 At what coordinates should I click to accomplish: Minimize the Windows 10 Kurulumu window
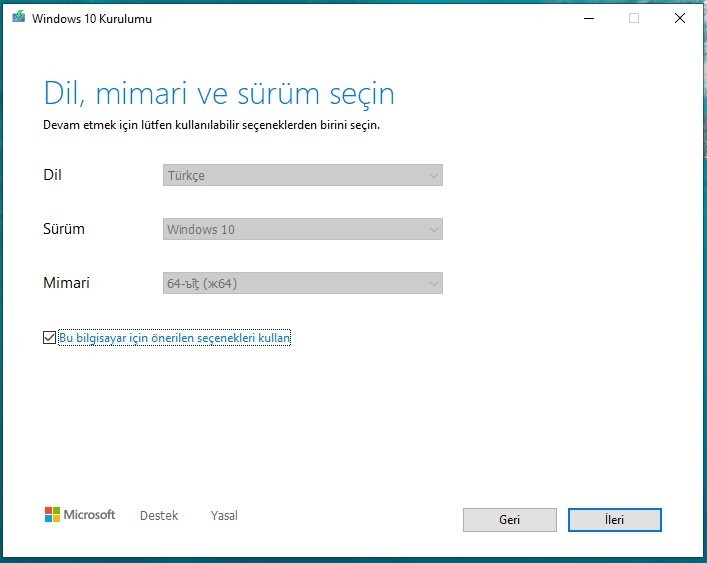tap(589, 18)
